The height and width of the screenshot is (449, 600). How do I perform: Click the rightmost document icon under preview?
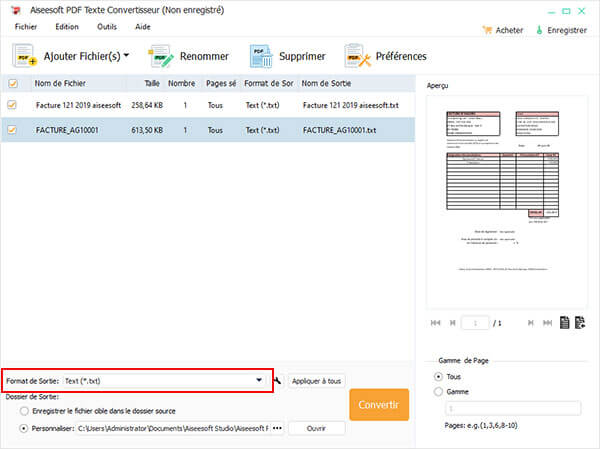click(580, 322)
